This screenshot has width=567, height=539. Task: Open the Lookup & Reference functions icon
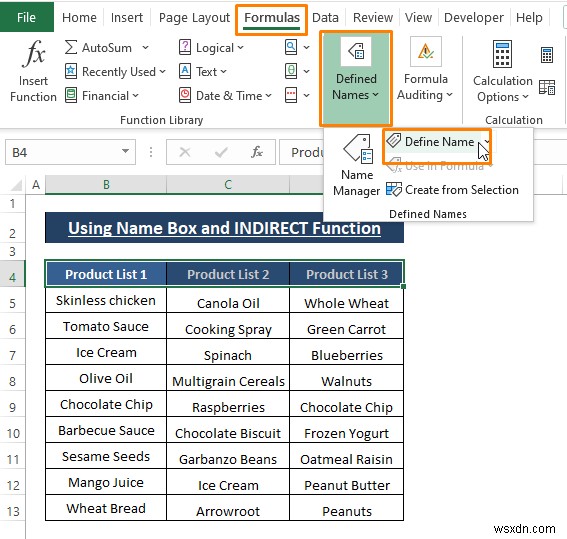coord(291,47)
